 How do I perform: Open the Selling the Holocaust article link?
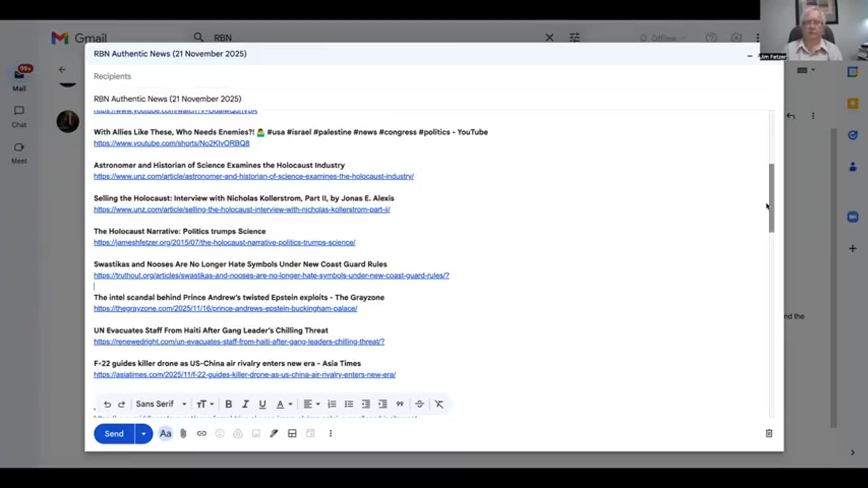point(242,209)
